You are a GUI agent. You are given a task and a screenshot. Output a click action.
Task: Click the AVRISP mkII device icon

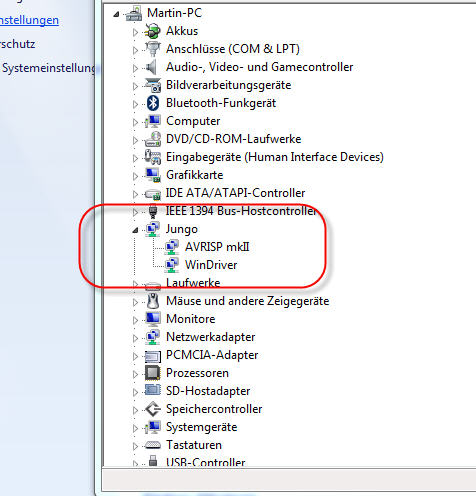172,247
